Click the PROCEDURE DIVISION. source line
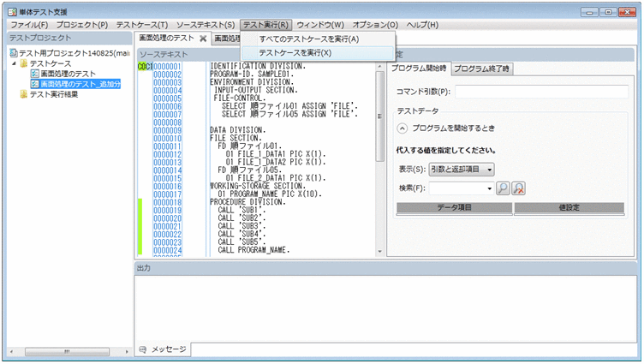The image size is (644, 364). (x=247, y=202)
